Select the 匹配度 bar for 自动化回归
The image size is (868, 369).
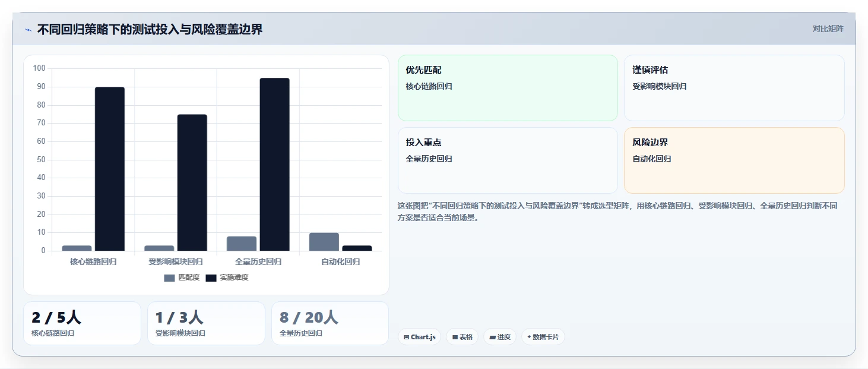[x=324, y=242]
